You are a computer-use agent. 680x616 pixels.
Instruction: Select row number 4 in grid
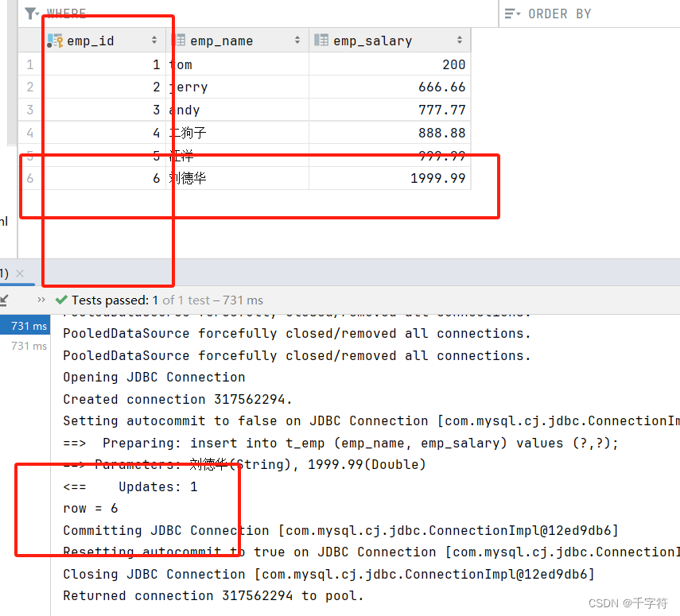30,133
